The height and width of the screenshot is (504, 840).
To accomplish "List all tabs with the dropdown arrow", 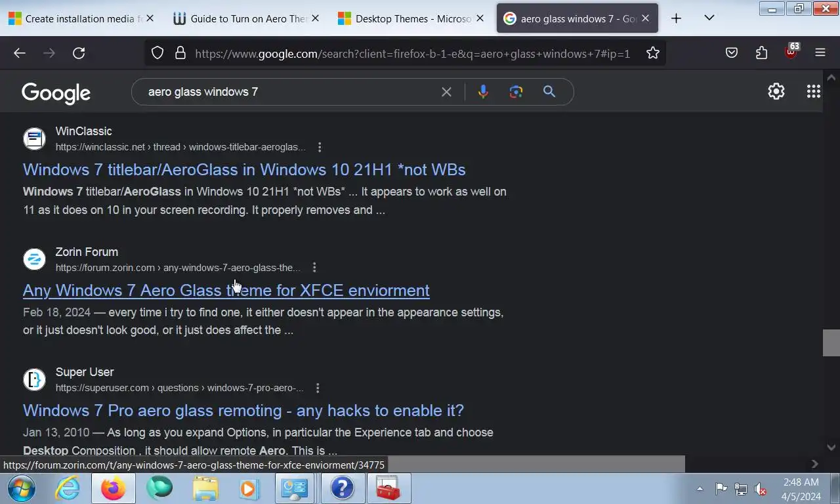I will click(x=709, y=18).
